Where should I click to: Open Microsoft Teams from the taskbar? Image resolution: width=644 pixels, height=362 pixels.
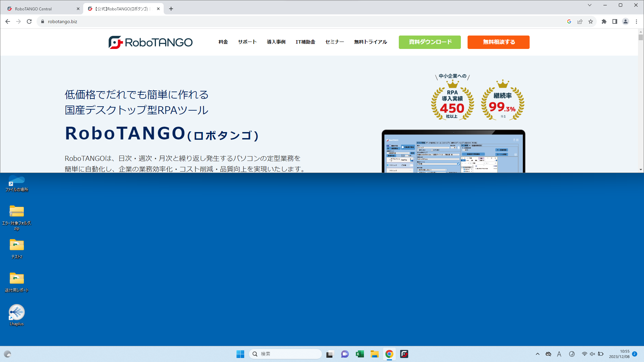(x=345, y=354)
